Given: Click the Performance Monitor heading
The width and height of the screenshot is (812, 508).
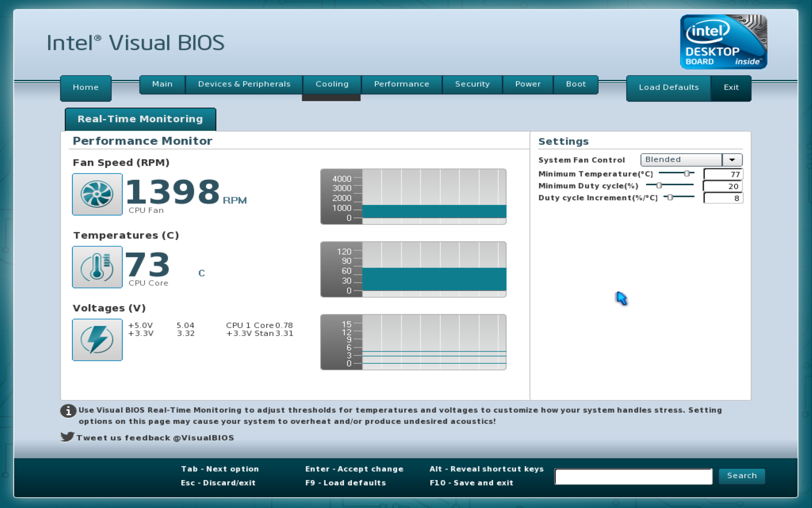Looking at the screenshot, I should point(143,141).
